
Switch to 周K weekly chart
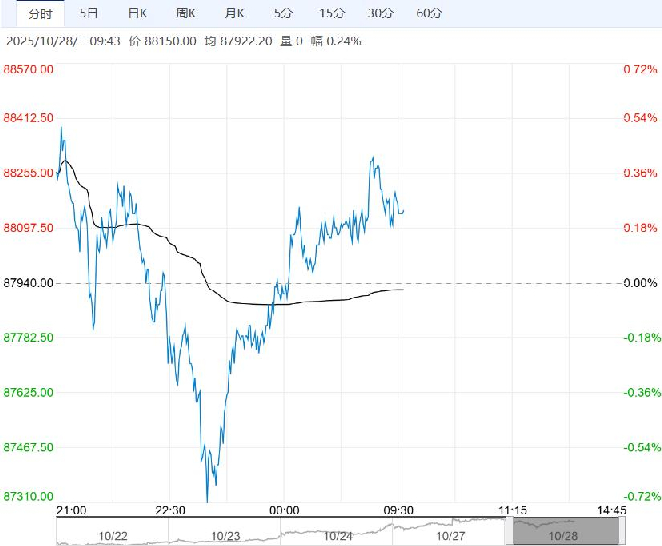pyautogui.click(x=186, y=13)
